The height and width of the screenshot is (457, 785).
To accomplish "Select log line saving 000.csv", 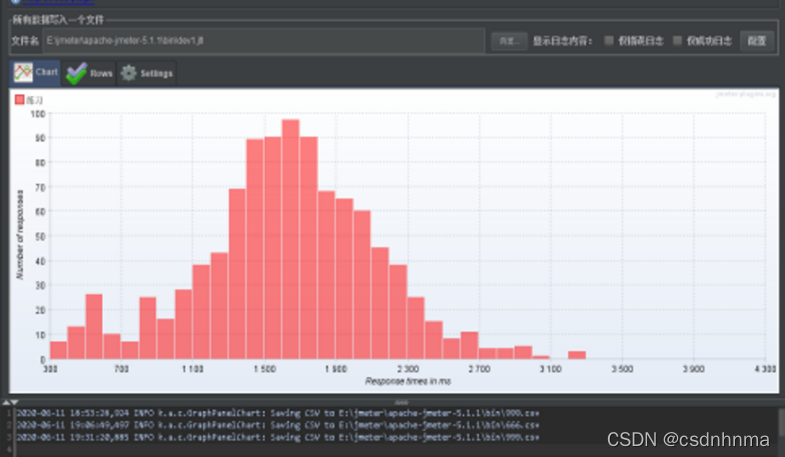I will coord(278,413).
